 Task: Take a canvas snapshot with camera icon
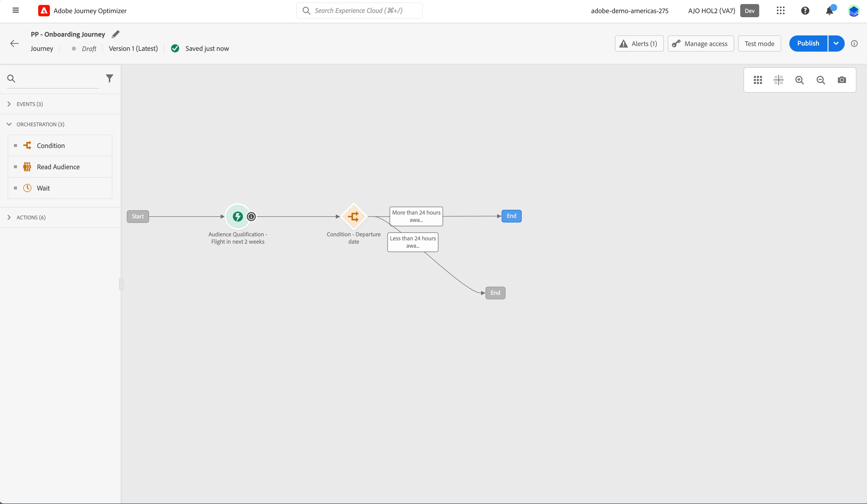pos(841,80)
